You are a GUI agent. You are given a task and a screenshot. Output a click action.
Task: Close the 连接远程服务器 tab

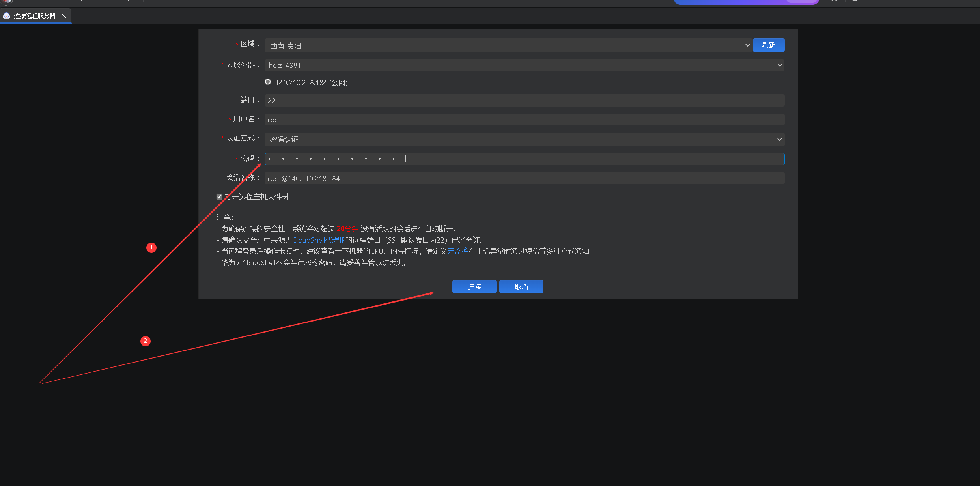(64, 16)
